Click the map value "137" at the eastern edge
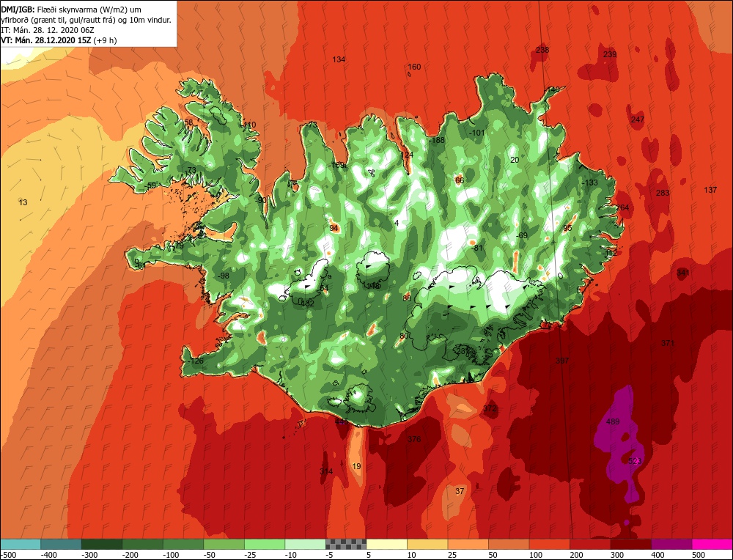 coord(710,190)
